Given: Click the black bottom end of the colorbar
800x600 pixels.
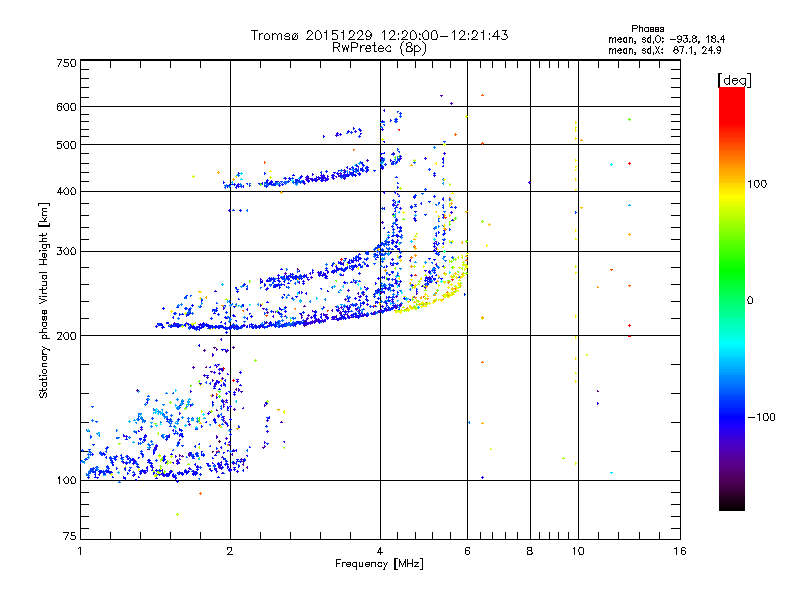Looking at the screenshot, I should (x=732, y=503).
